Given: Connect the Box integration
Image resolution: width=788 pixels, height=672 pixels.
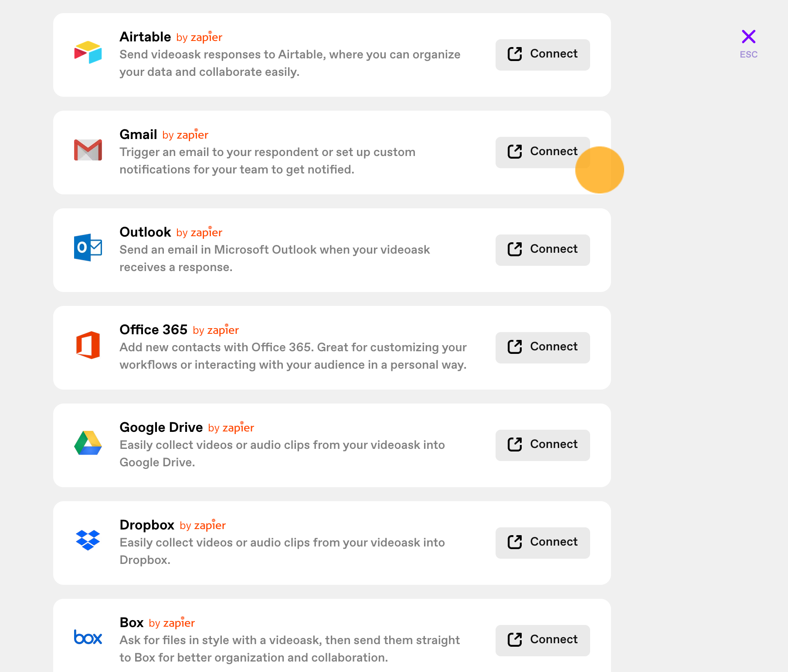Looking at the screenshot, I should [543, 641].
